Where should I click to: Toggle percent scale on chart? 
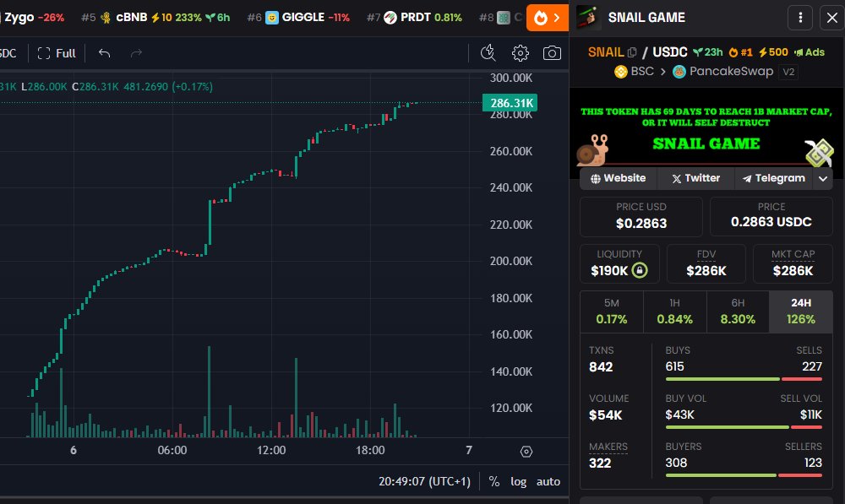(493, 481)
